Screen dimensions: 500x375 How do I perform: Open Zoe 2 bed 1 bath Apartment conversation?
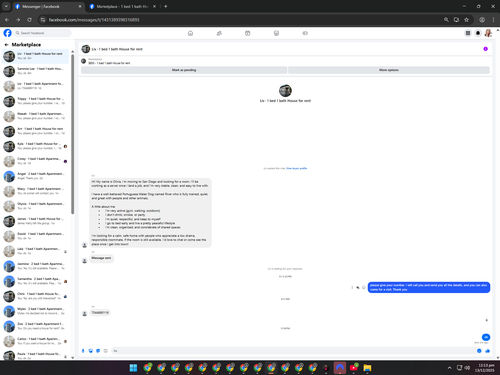point(36,326)
